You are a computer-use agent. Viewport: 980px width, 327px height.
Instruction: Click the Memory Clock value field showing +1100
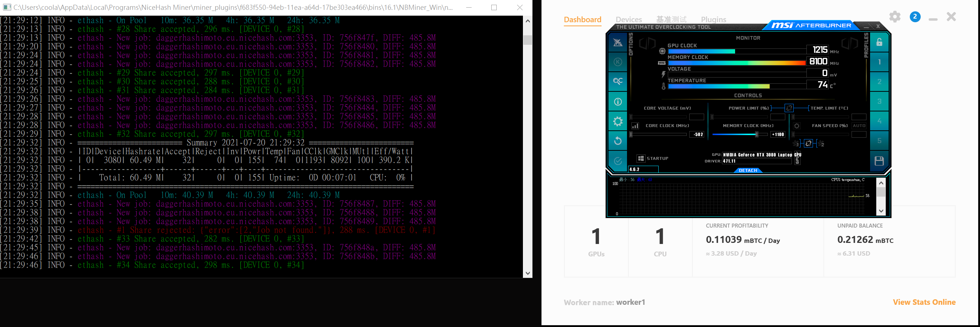tap(778, 134)
